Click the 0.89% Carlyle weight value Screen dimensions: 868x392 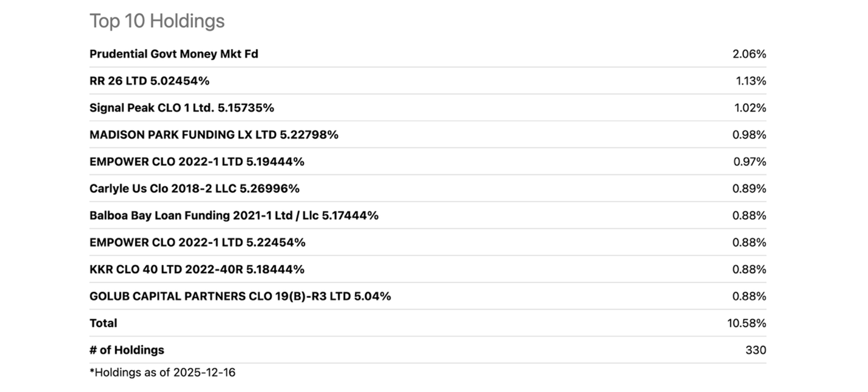tap(749, 189)
